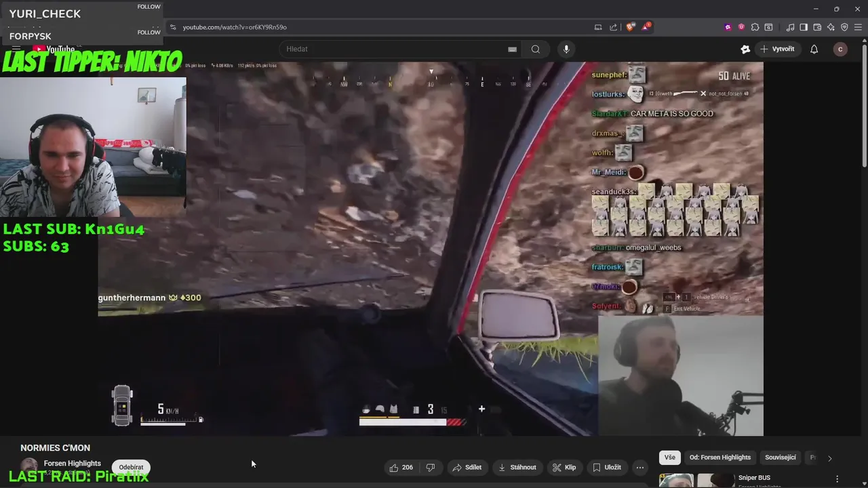Viewport: 868px width, 488px height.
Task: Open the browser hamburger main menu
Action: [858, 27]
